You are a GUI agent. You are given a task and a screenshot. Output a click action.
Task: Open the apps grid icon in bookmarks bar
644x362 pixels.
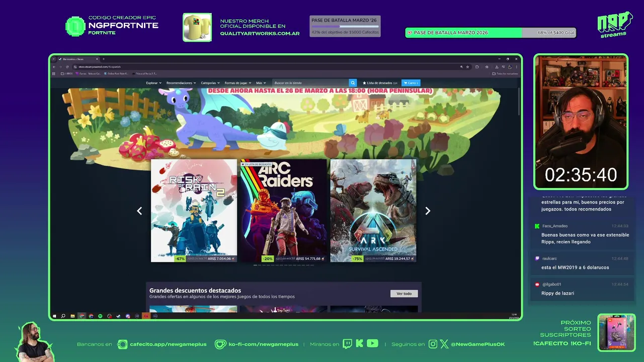(54, 73)
